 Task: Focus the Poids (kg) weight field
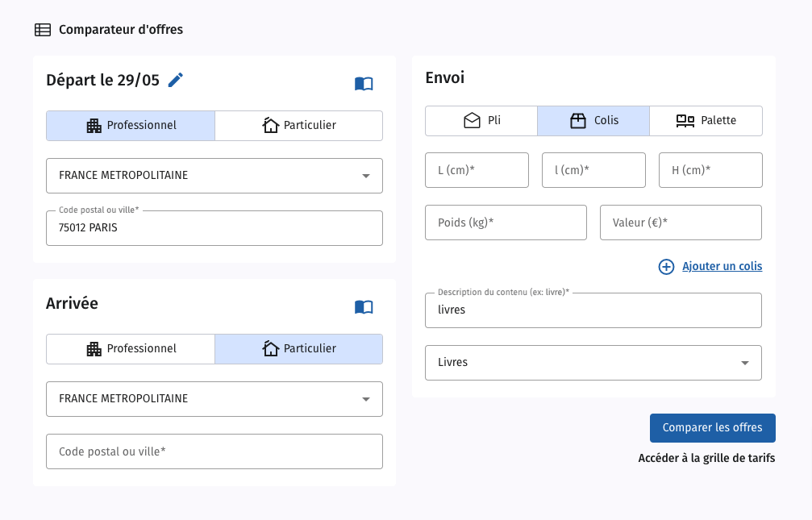506,223
